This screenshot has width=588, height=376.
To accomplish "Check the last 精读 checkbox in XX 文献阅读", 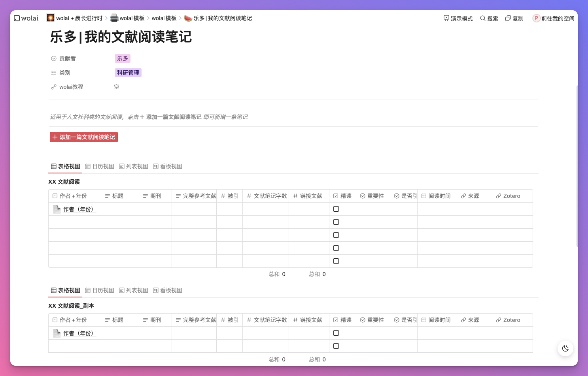I will [336, 261].
